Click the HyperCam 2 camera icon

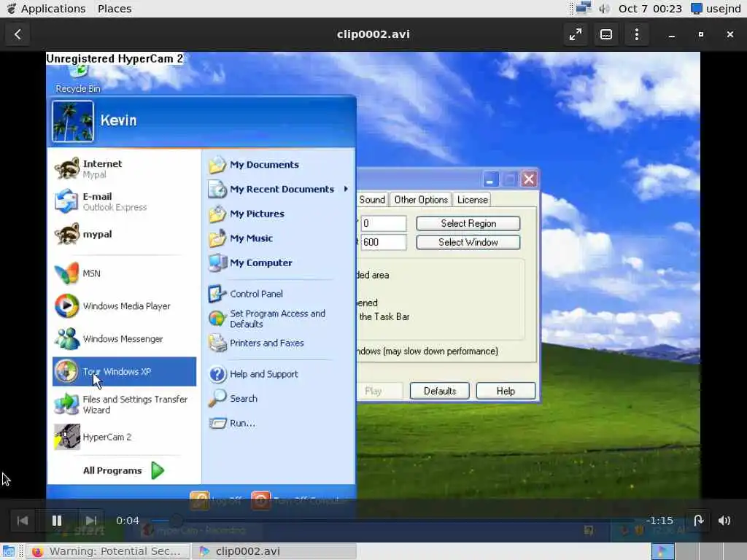point(66,437)
